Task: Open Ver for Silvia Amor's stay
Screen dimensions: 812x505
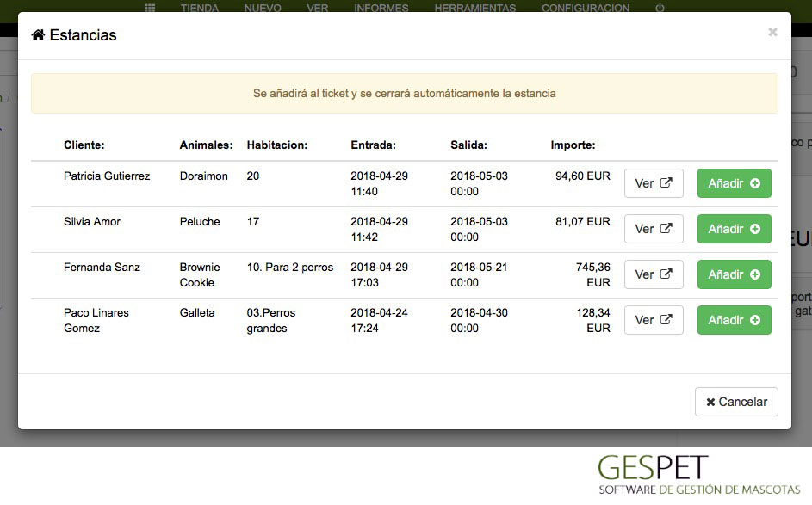Action: [x=654, y=229]
